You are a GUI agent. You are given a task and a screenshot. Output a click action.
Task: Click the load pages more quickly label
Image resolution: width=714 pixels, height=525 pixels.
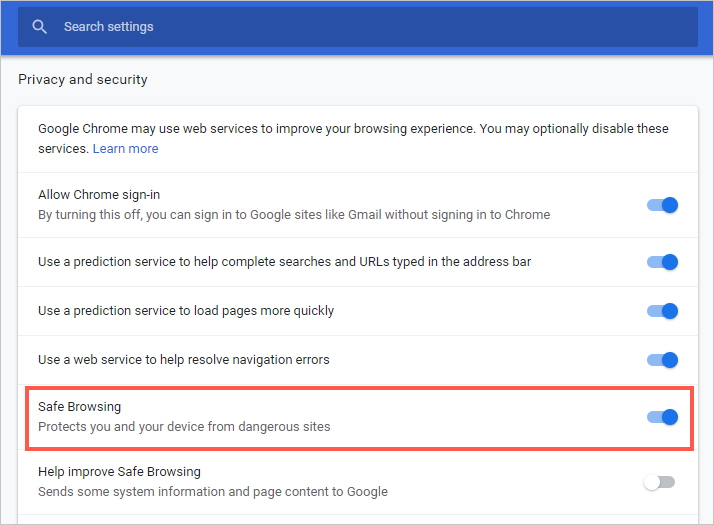click(186, 311)
